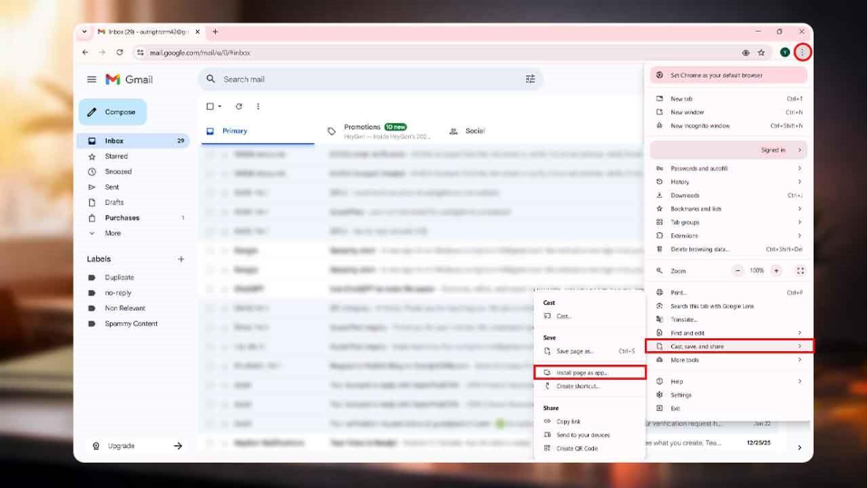Select New tab menu item
Screen dimensions: 868x488
(729, 99)
